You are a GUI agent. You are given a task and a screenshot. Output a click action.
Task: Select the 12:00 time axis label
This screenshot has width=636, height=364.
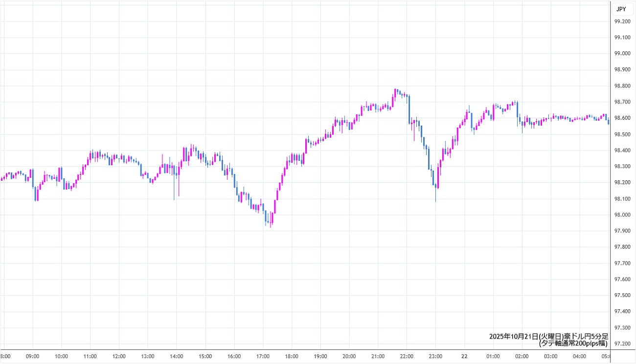tap(119, 356)
